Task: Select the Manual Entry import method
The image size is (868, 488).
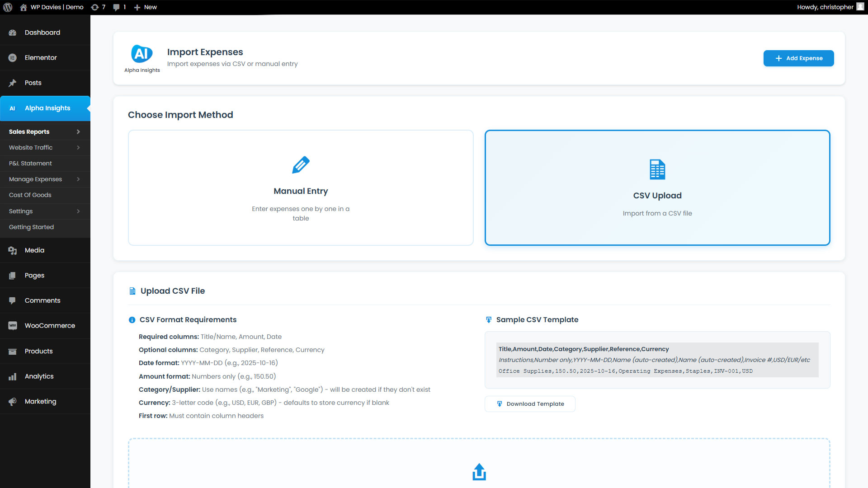Action: click(x=301, y=188)
